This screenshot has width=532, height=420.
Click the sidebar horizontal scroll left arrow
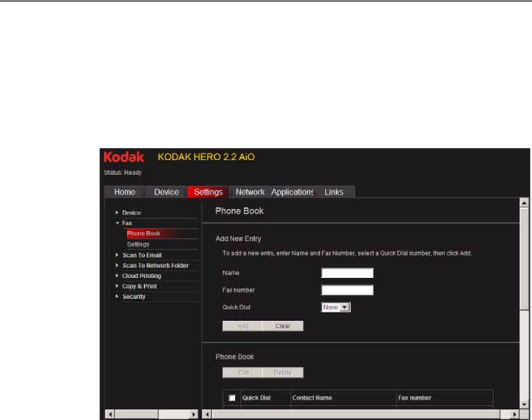click(109, 414)
